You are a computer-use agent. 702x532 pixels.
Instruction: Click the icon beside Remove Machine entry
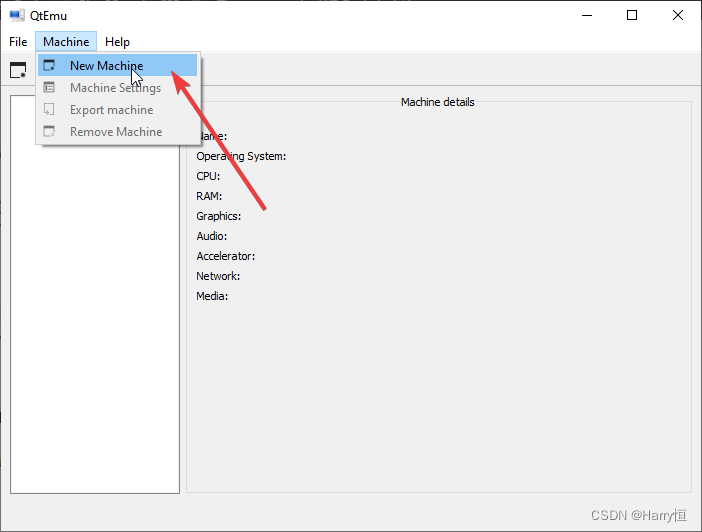(49, 131)
